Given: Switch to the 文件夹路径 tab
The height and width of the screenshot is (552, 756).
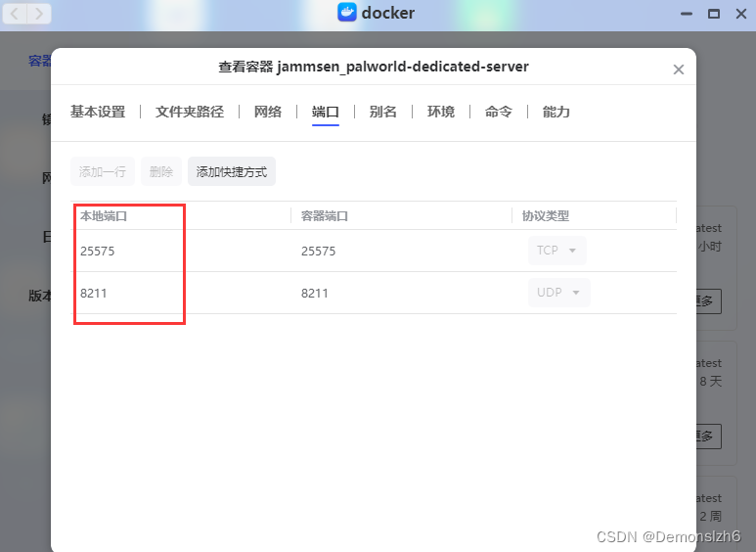Looking at the screenshot, I should point(190,112).
